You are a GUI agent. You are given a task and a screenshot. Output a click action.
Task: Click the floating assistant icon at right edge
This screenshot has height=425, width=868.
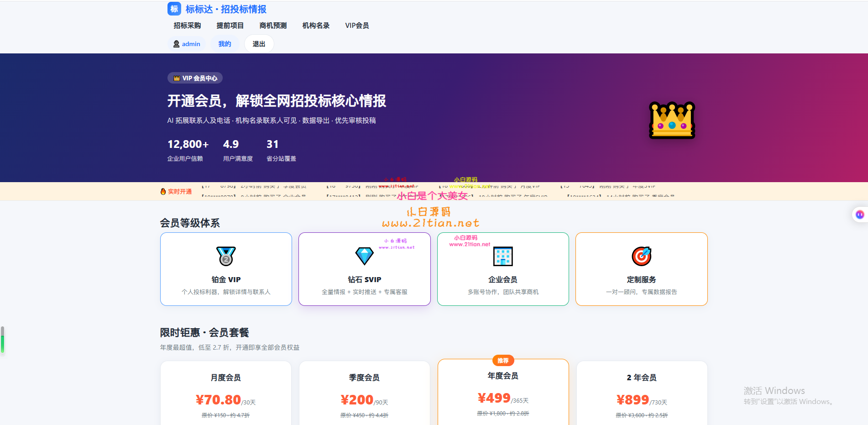pos(860,214)
